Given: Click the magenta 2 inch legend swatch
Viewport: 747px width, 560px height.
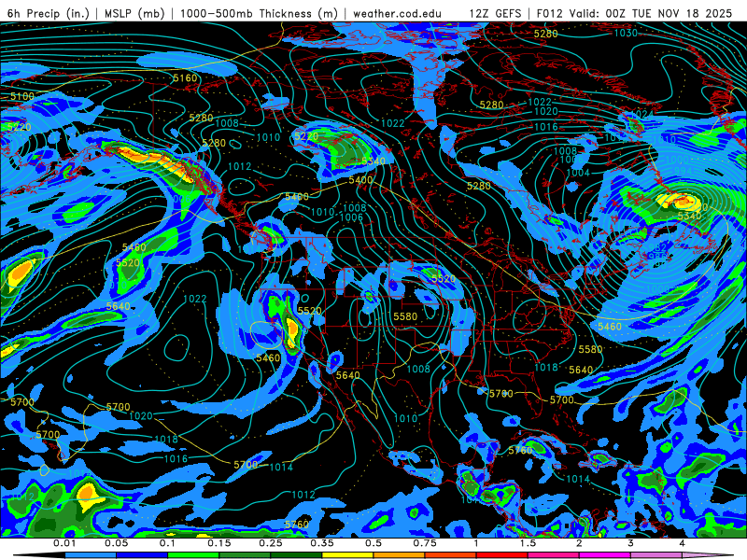Looking at the screenshot, I should coord(605,555).
